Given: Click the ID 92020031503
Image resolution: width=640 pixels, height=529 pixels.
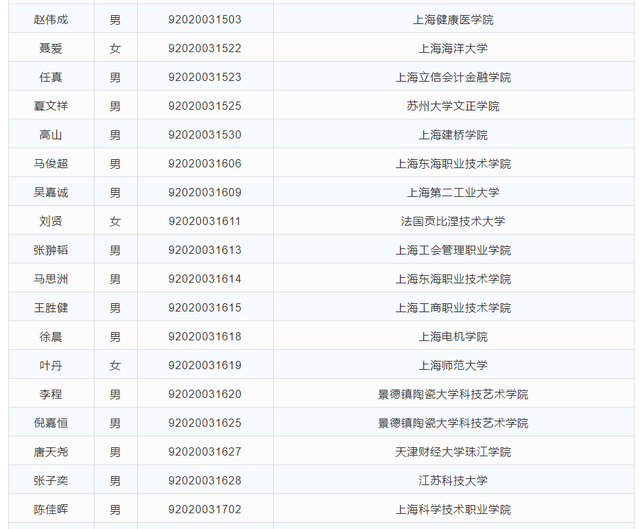Looking at the screenshot, I should pos(205,20).
